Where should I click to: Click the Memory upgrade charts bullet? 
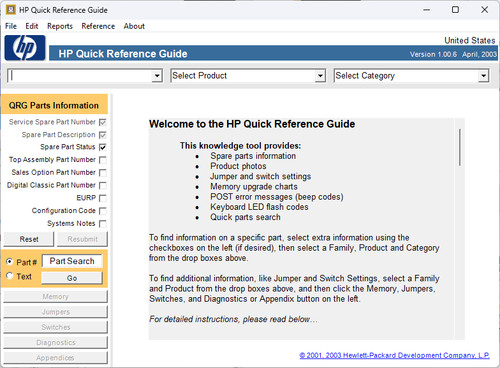coord(254,187)
